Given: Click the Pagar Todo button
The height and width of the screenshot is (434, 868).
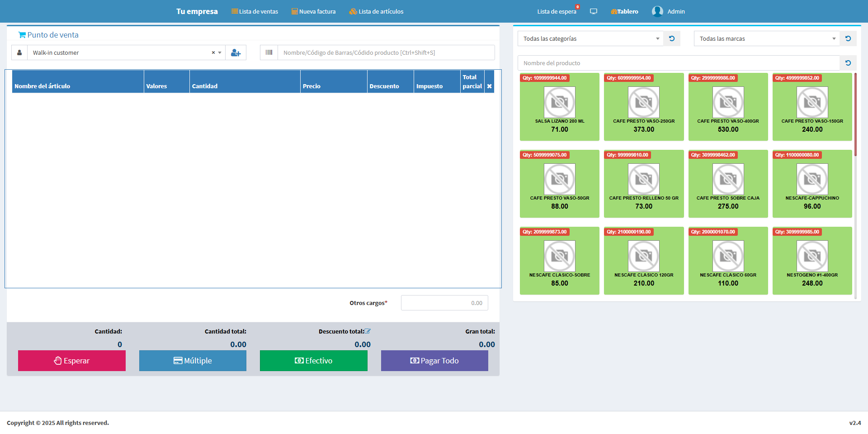Looking at the screenshot, I should point(434,361).
